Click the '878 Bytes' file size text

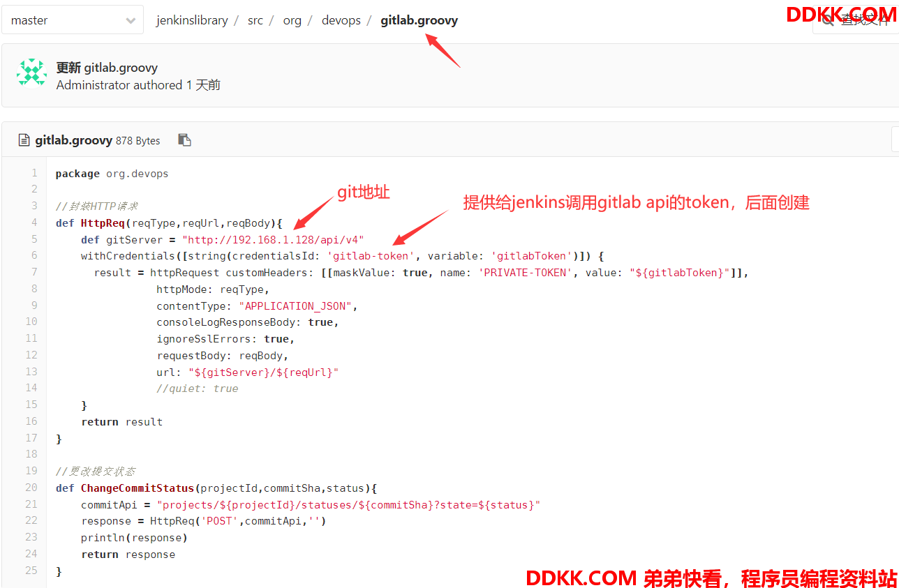point(138,140)
